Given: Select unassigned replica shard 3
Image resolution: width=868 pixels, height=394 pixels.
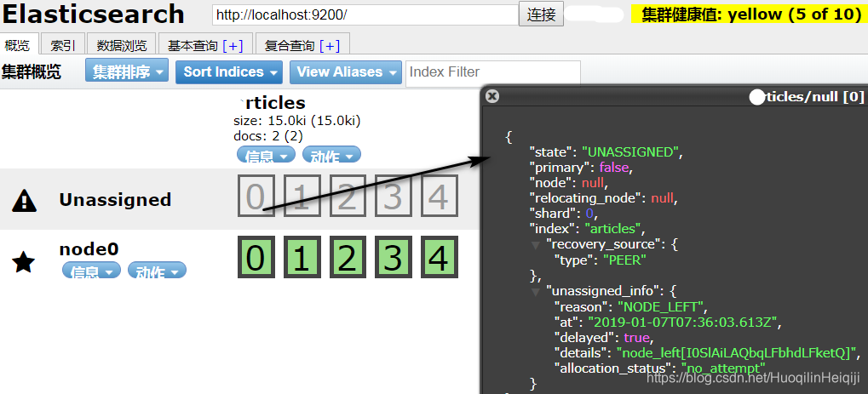Looking at the screenshot, I should pyautogui.click(x=393, y=196).
